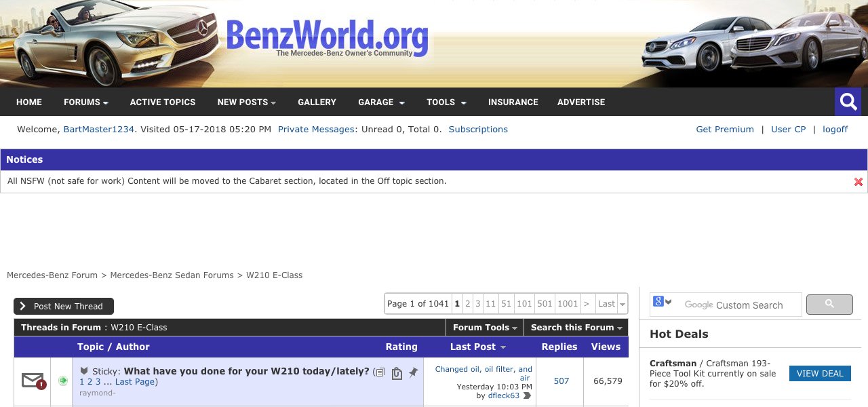Click the 507 replies count
The image size is (868, 407).
click(x=561, y=381)
